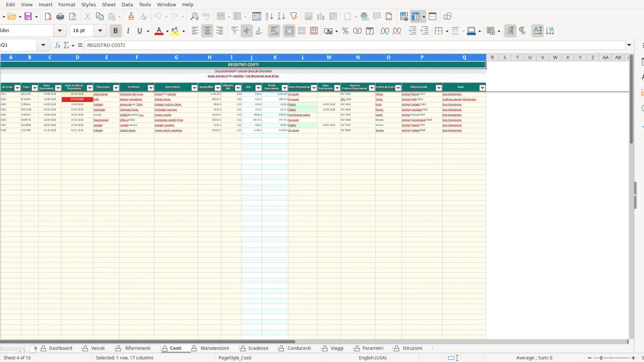644x362 pixels.
Task: Click the PageStyle_Costi status entry
Action: [235, 358]
